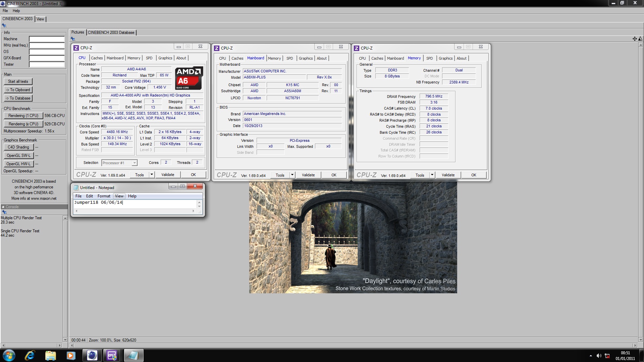Run OpenGL SW-L benchmark

[x=19, y=156]
